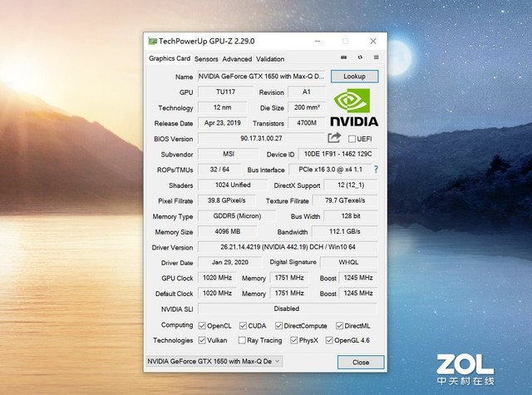The height and width of the screenshot is (395, 532).
Task: Click the Memory Size value 4096 MB
Action: (x=227, y=231)
